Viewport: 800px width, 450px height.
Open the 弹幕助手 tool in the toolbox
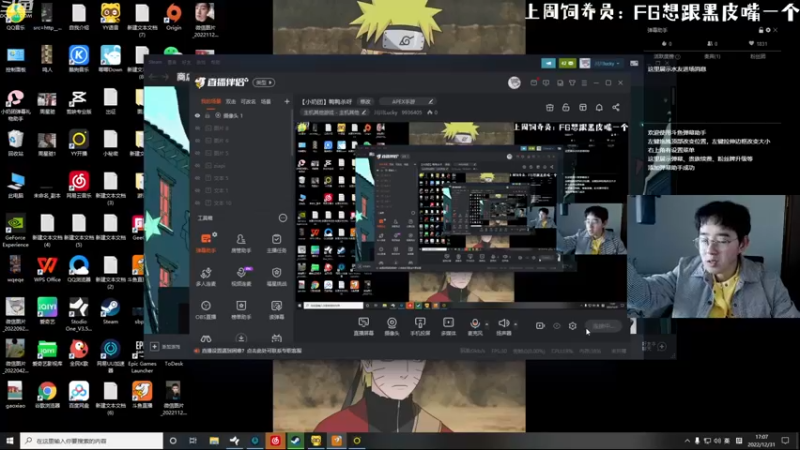click(x=206, y=243)
